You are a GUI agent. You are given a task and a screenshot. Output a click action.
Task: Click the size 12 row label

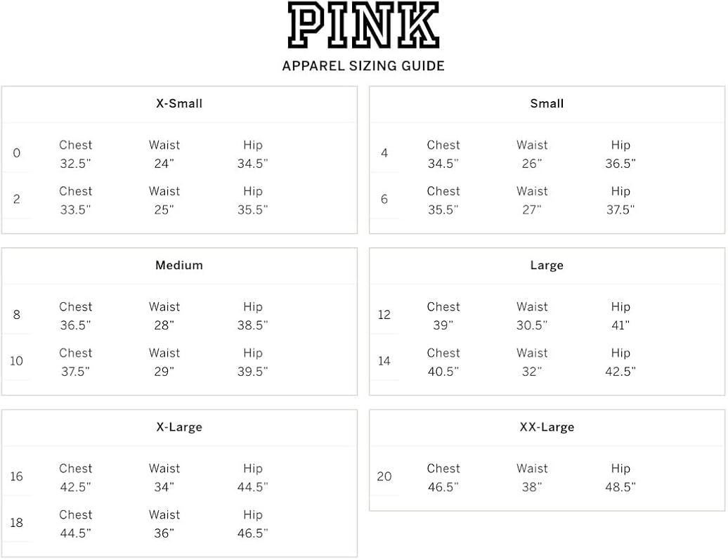tap(384, 315)
